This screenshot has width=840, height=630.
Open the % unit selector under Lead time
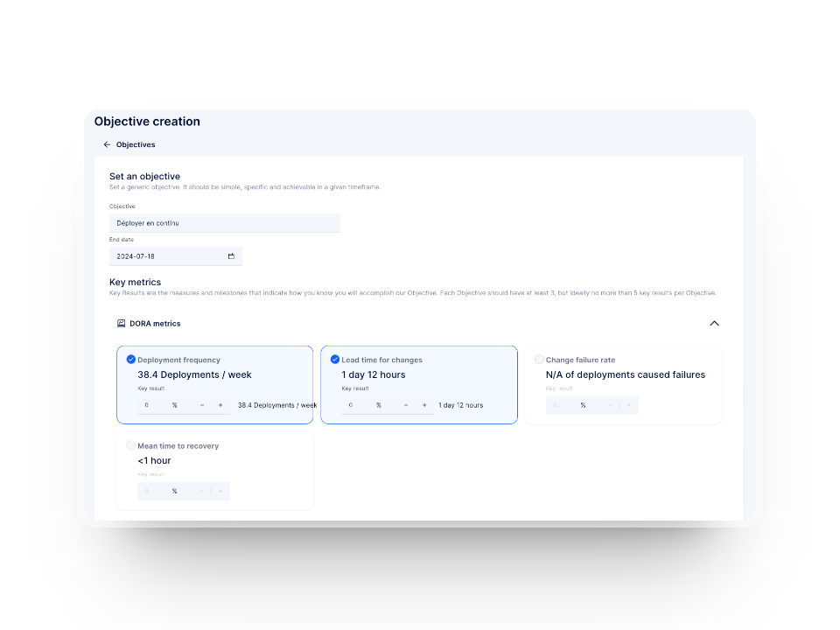378,404
